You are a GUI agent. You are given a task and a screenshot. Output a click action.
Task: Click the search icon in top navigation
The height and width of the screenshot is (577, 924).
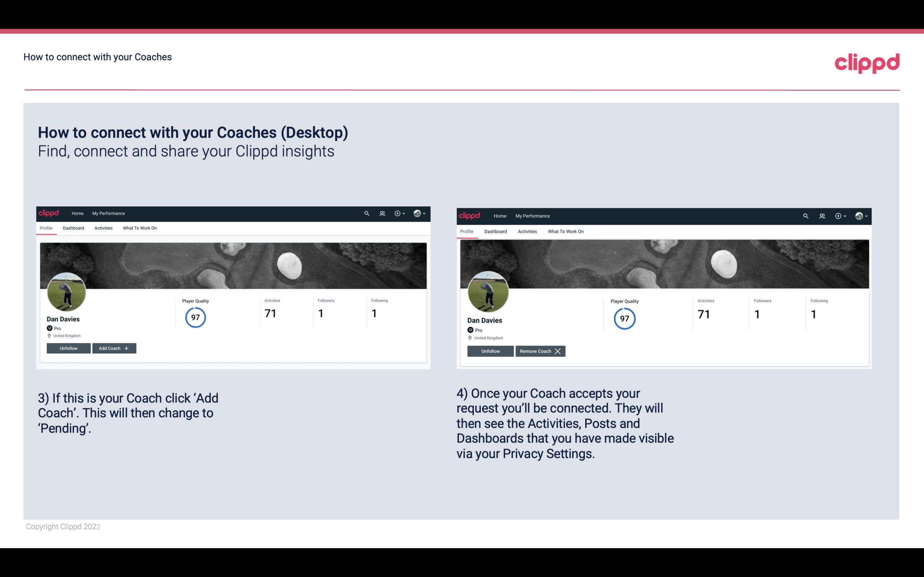(x=366, y=214)
